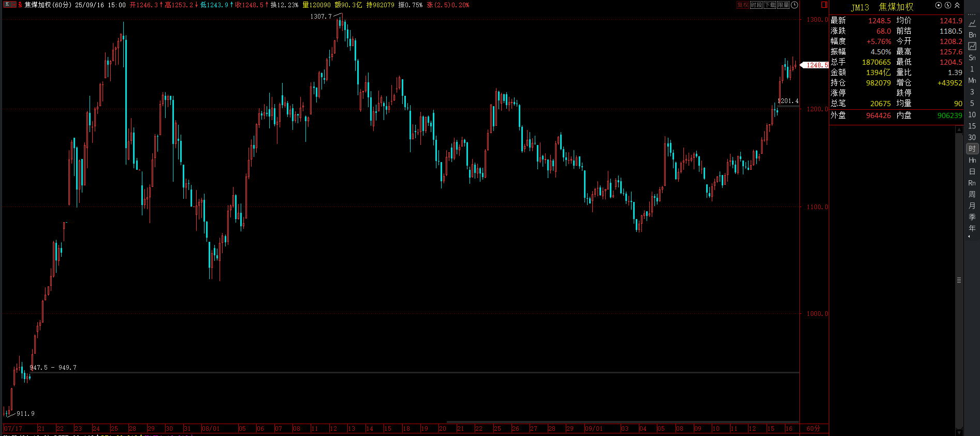
Task: Click the 1300.0 price level on the axis
Action: tap(817, 20)
